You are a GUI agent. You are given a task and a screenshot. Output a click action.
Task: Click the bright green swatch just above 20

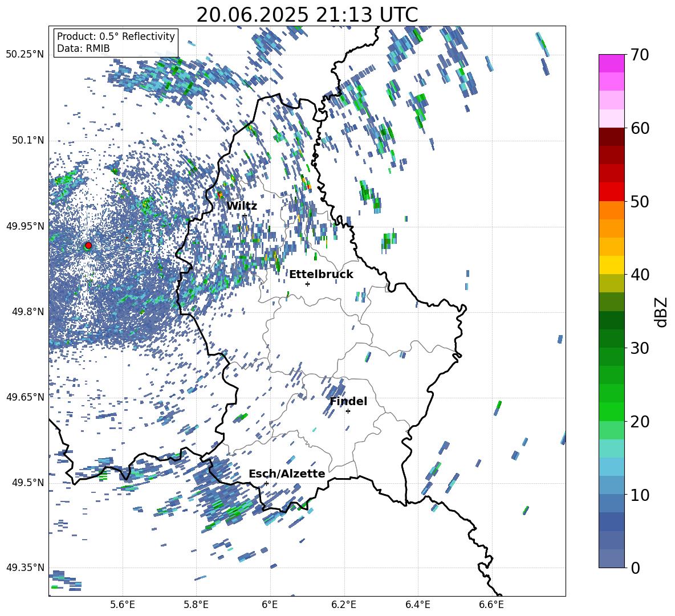[x=611, y=411]
